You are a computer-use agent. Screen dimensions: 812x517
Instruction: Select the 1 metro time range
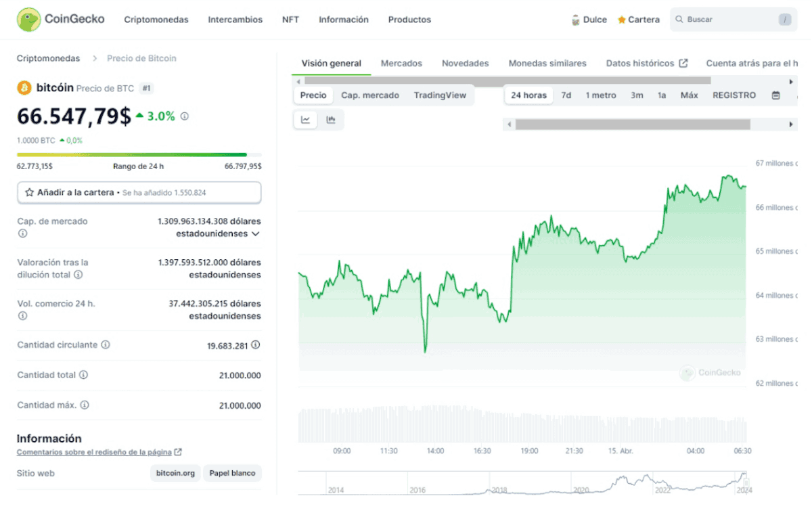[x=601, y=95]
